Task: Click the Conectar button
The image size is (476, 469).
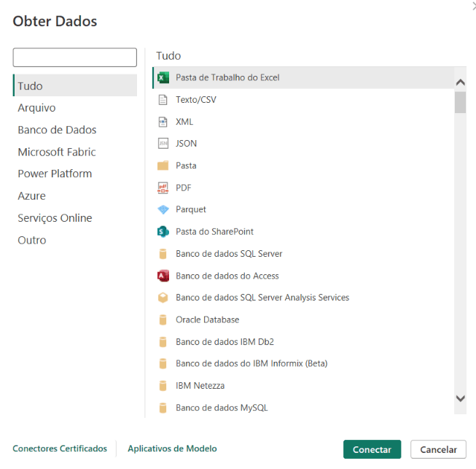Action: click(x=372, y=449)
